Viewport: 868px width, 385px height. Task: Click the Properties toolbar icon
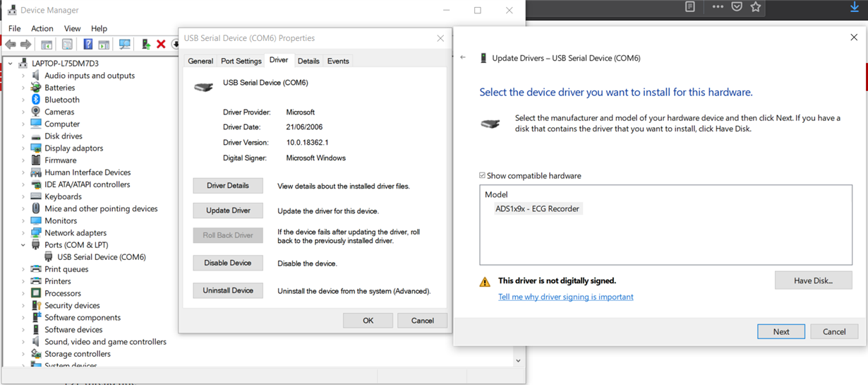[x=67, y=45]
